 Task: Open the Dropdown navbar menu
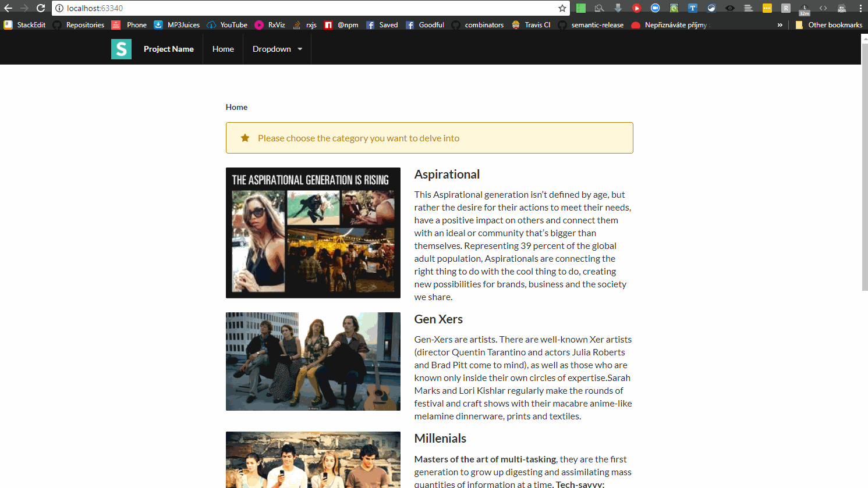277,49
